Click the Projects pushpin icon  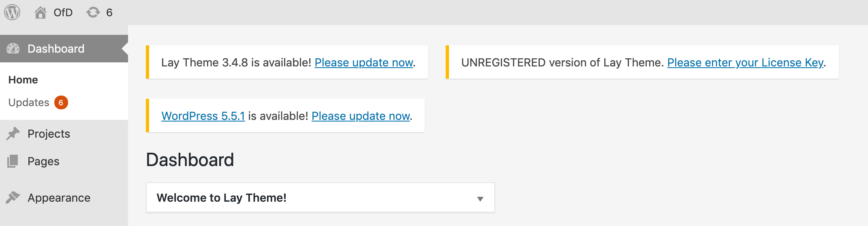coord(13,134)
